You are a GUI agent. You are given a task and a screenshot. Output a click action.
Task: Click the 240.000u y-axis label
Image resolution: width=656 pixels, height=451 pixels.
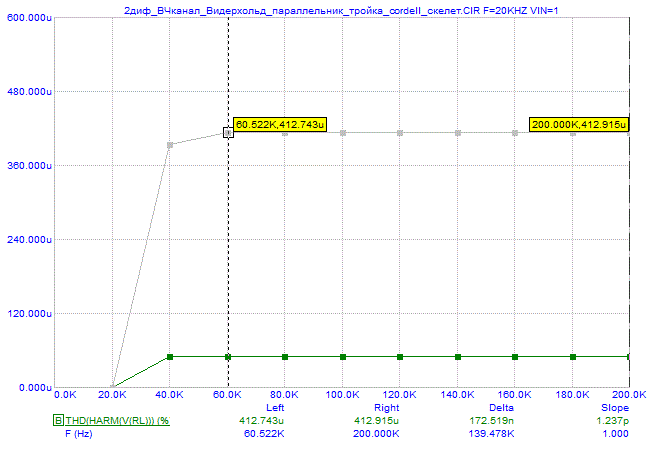pyautogui.click(x=29, y=240)
